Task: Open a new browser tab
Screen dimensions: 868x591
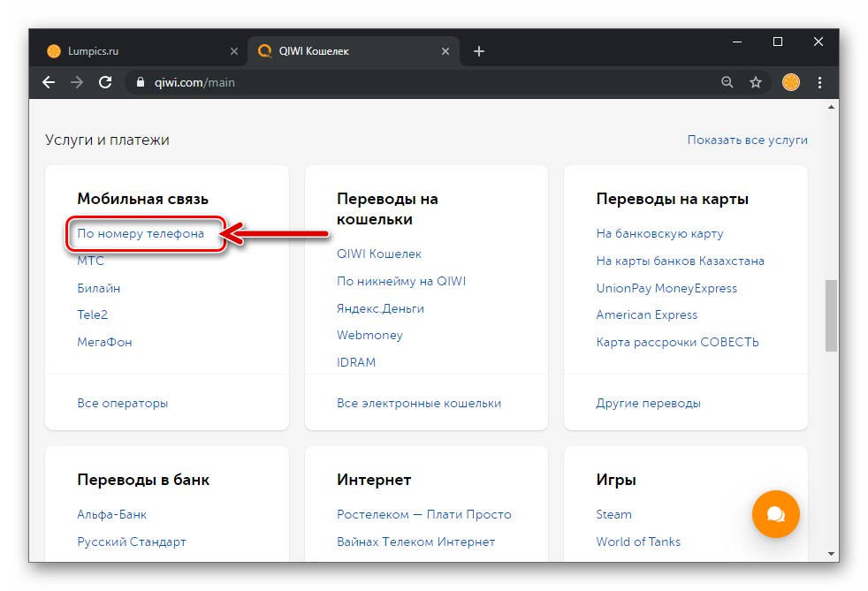Action: [x=479, y=51]
